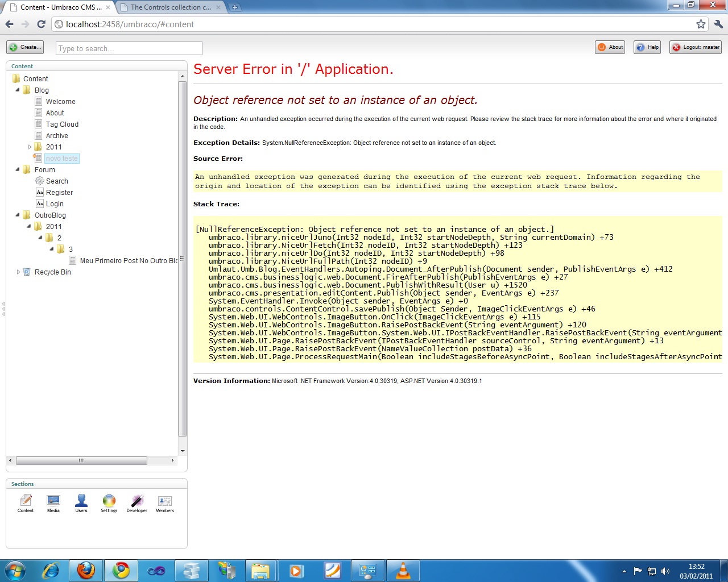Switch to 'The Controls collection c...' tab
Viewport: 728px width, 582px height.
click(171, 7)
